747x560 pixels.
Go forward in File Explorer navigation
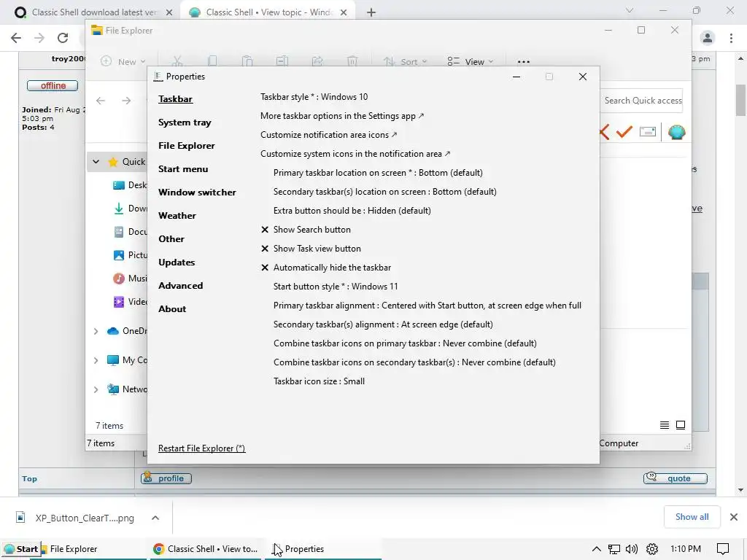tap(126, 101)
